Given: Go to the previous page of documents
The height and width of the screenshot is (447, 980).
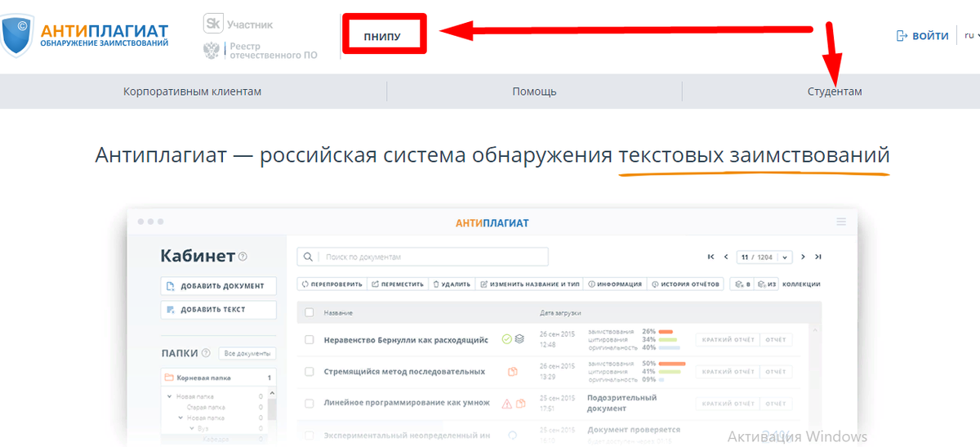Looking at the screenshot, I should (725, 257).
